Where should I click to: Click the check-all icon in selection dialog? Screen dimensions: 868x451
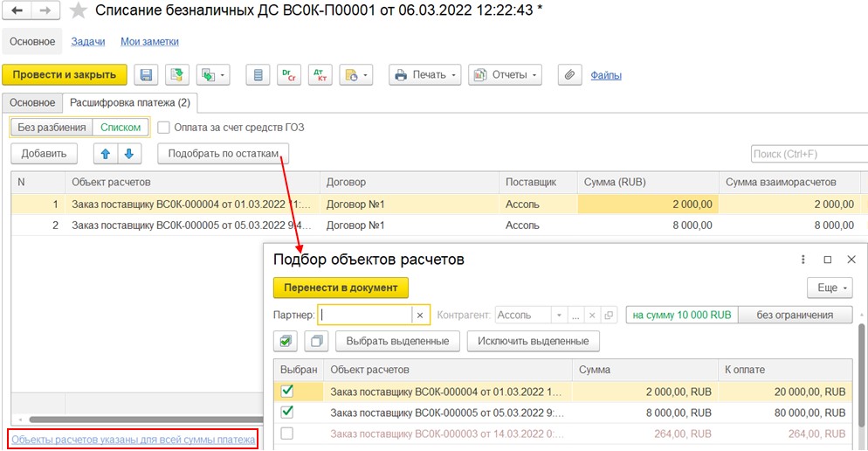click(286, 341)
